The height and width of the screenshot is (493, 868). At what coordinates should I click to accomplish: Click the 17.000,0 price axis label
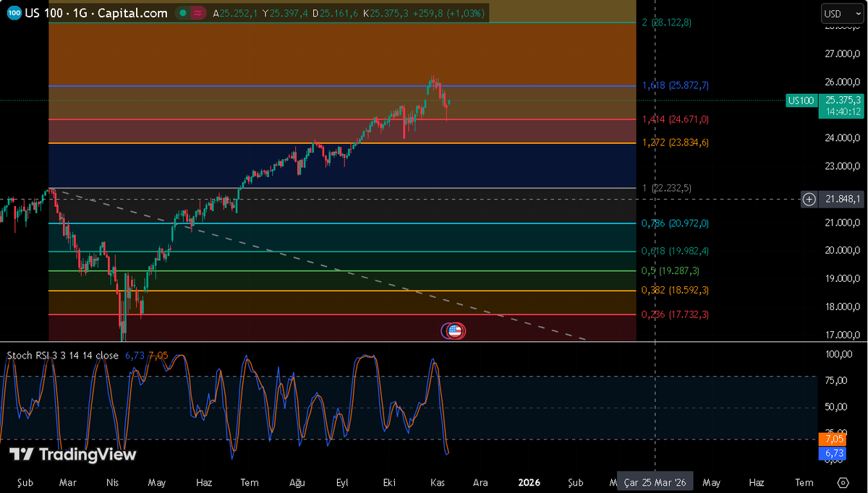coord(842,335)
